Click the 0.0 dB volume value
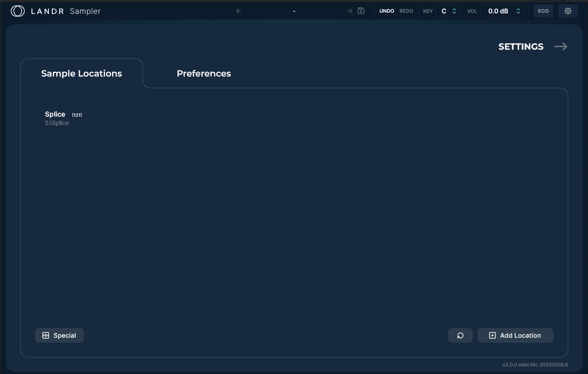 pyautogui.click(x=498, y=11)
